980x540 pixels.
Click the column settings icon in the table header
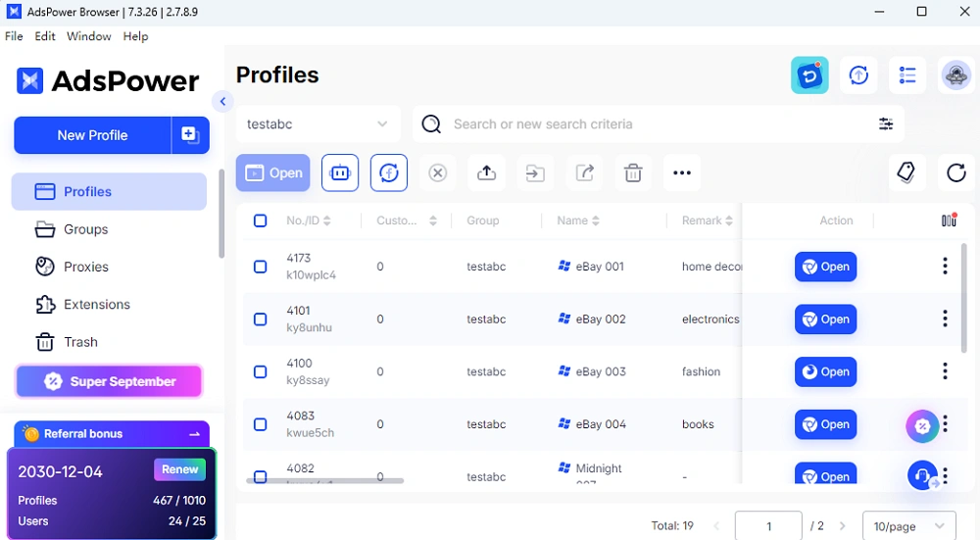[x=949, y=220]
